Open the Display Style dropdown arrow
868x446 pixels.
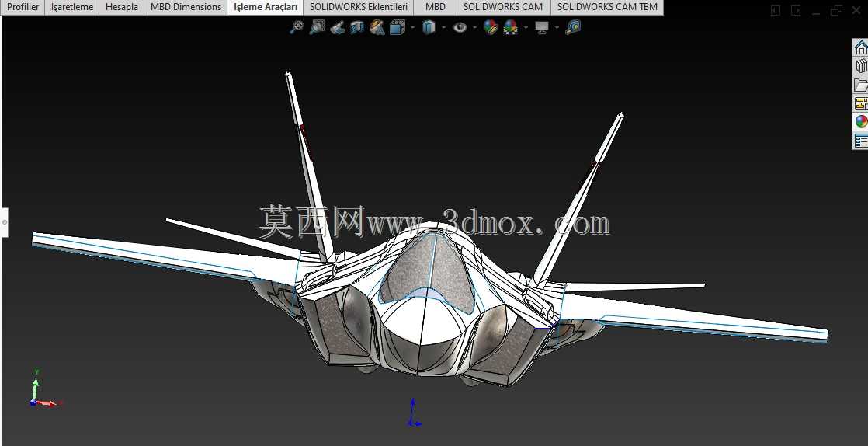[x=443, y=27]
